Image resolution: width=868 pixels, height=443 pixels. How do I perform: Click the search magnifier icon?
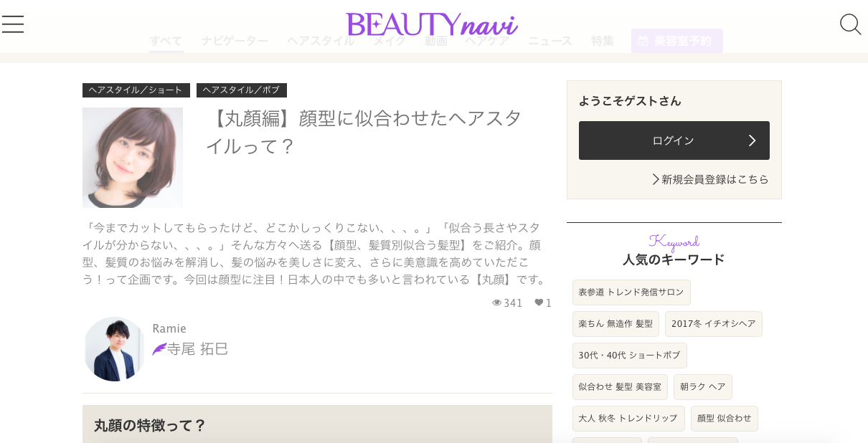click(x=850, y=24)
